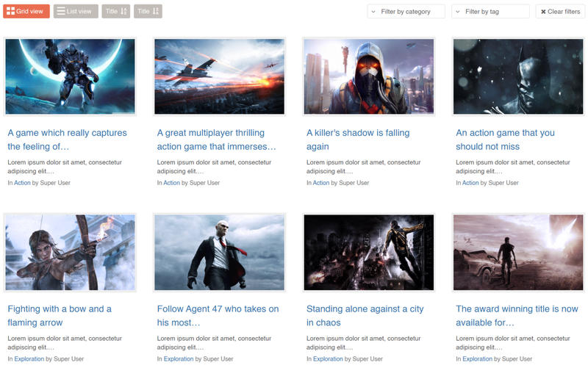Screen dimensions: 588x379
Task: Click Action category under 'A great multiplayer thrilling'
Action: point(171,183)
